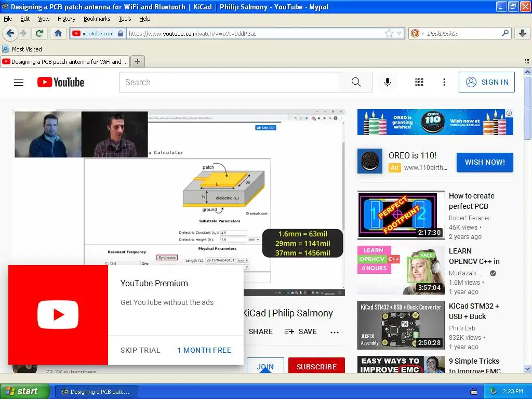Click the WISH NOW! ad button
This screenshot has height=399, width=532.
(x=485, y=162)
